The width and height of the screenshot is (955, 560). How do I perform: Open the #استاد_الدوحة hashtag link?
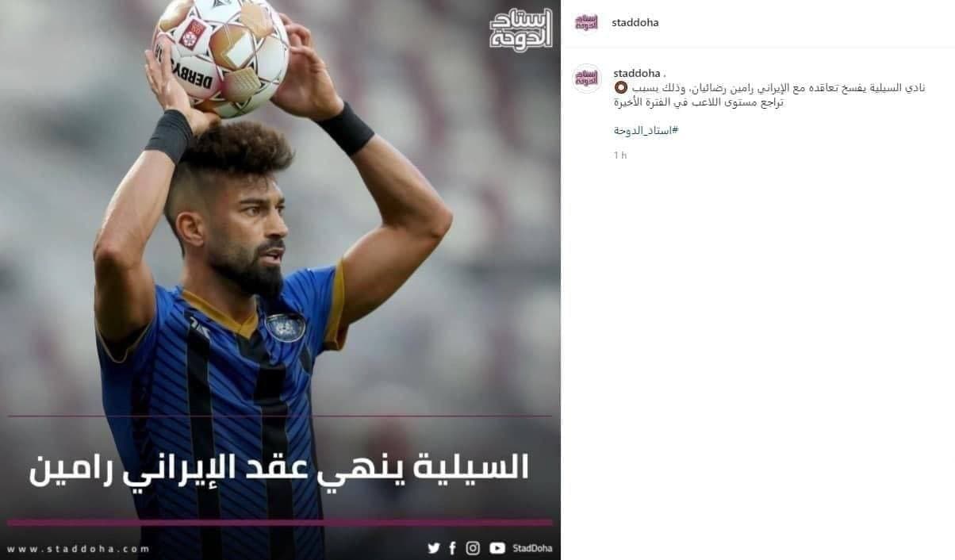(x=646, y=130)
